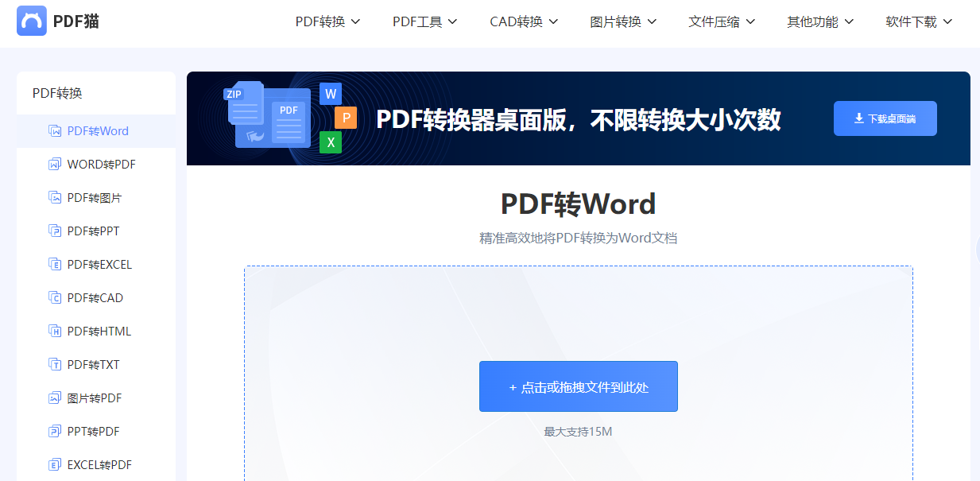Expand the 图片转换 dropdown arrow

tap(652, 22)
